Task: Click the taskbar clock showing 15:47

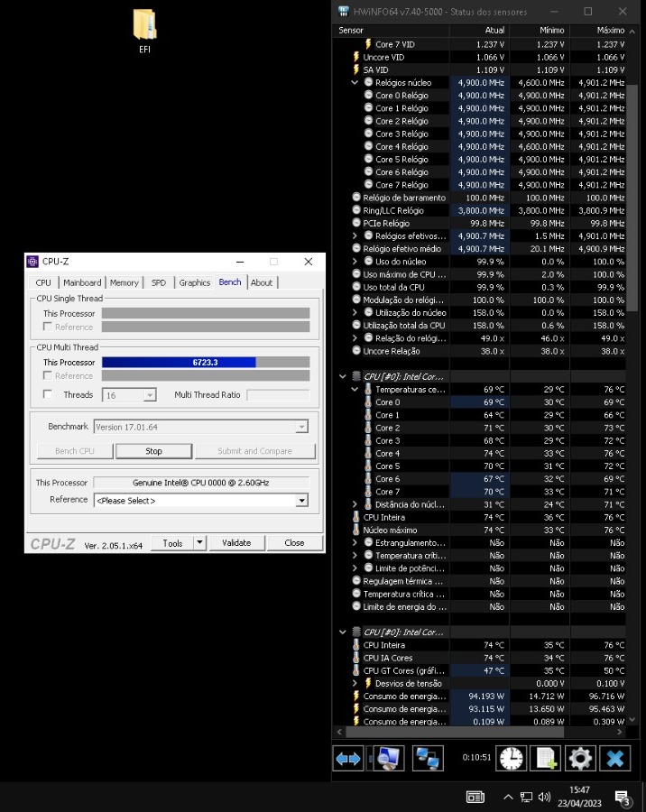Action: (x=580, y=797)
